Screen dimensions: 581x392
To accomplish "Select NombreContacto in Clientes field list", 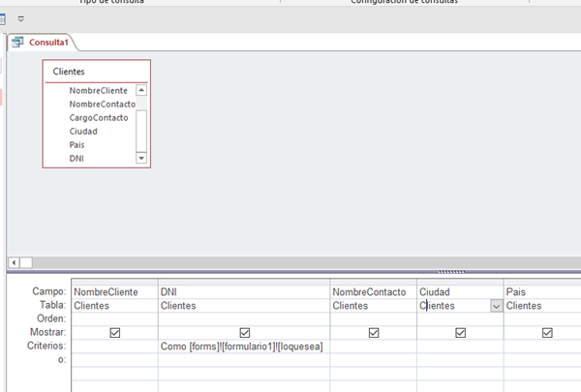I will [103, 105].
